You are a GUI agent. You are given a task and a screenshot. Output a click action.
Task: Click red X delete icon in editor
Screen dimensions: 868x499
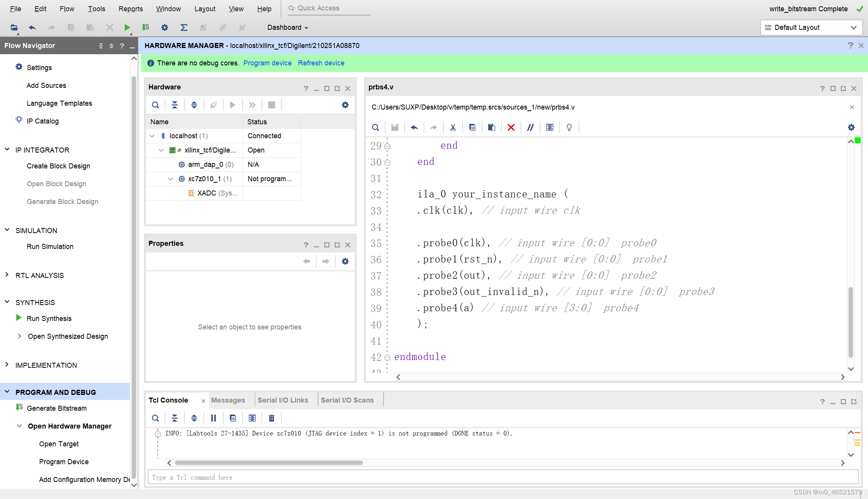pos(511,127)
